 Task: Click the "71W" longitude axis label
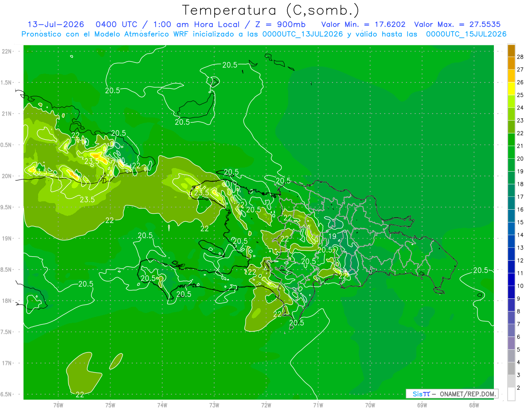(318, 405)
